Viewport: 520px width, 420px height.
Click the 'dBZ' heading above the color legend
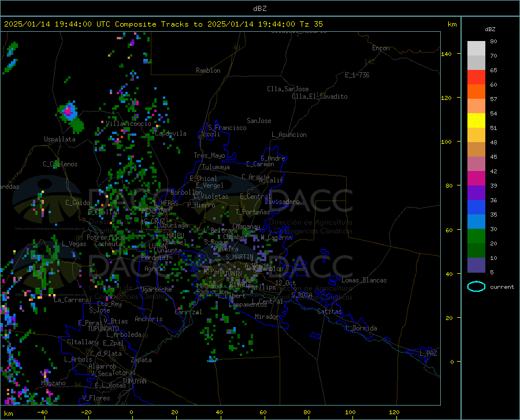(490, 29)
